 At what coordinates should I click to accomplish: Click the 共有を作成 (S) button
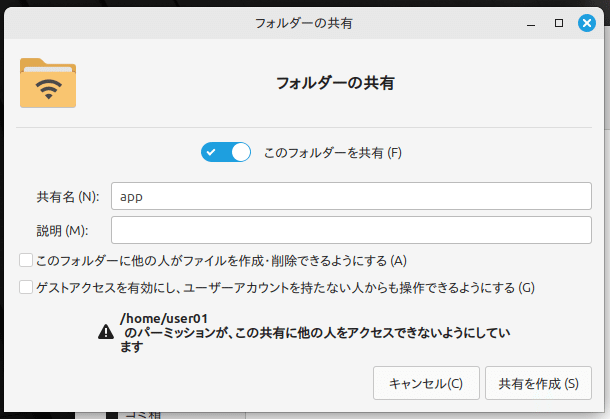tap(538, 383)
